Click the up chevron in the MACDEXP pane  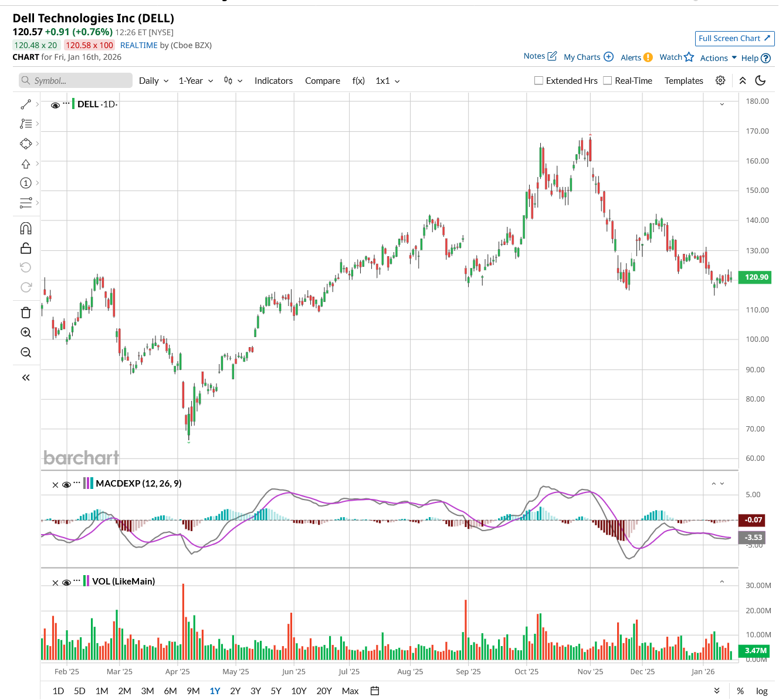[x=714, y=484]
